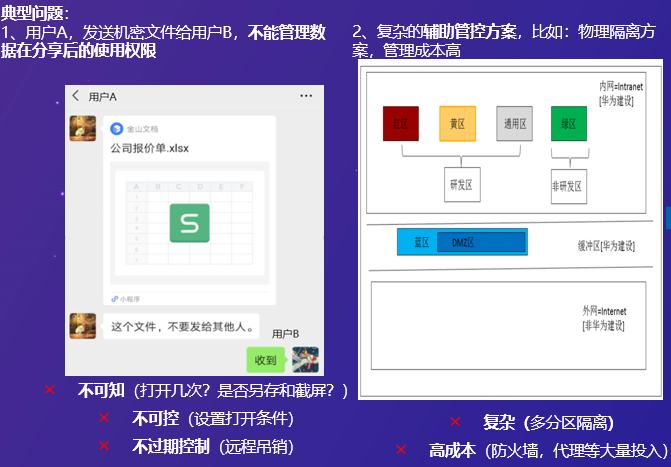Screen dimensions: 671x467
Task: Select the yellow 黄区 box
Action: (x=457, y=124)
